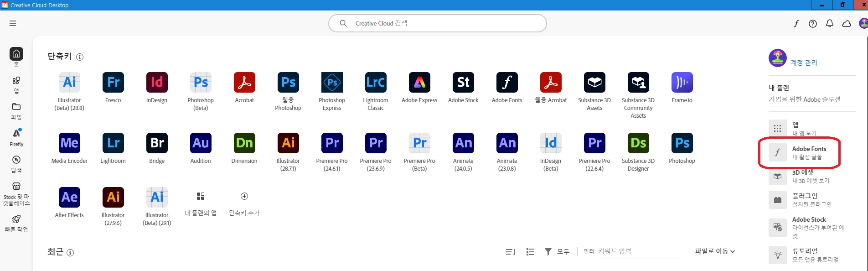Open Adobe Stock shortcut icon
The width and height of the screenshot is (868, 271).
(x=463, y=82)
